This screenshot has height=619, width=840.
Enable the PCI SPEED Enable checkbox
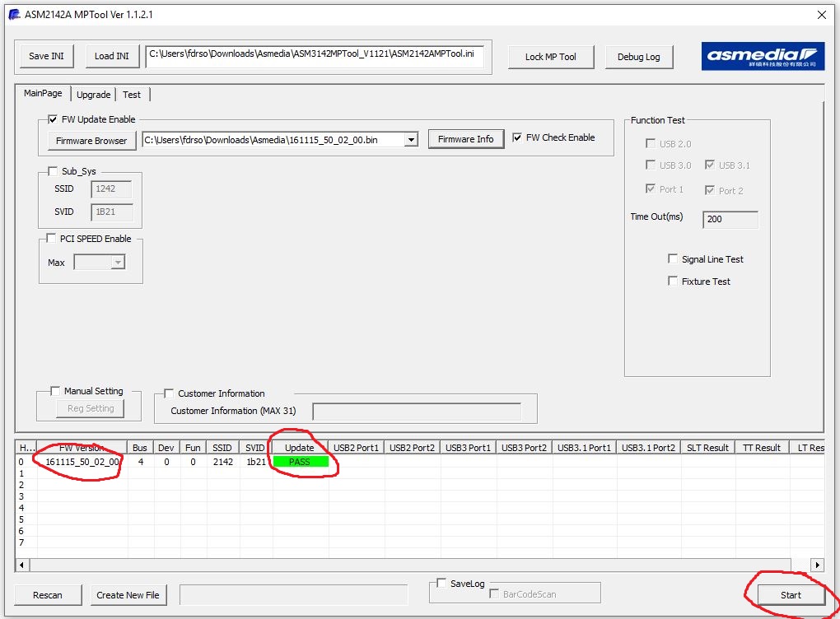51,238
